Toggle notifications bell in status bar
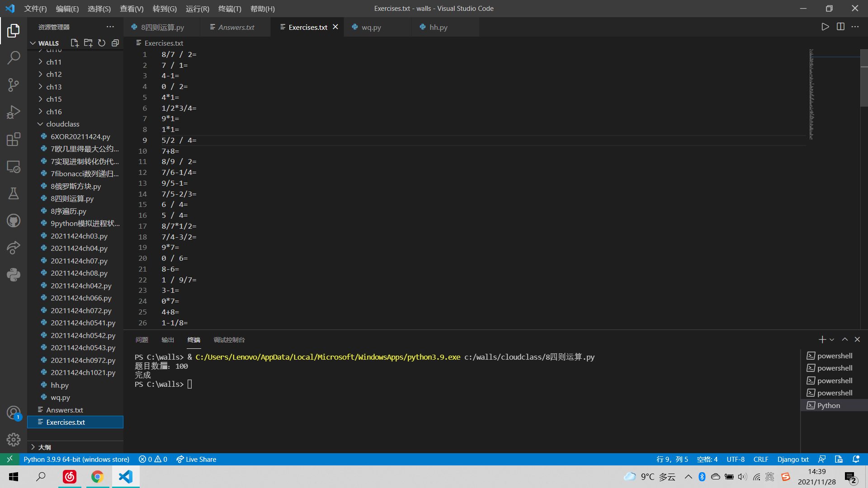This screenshot has width=868, height=488. click(856, 459)
